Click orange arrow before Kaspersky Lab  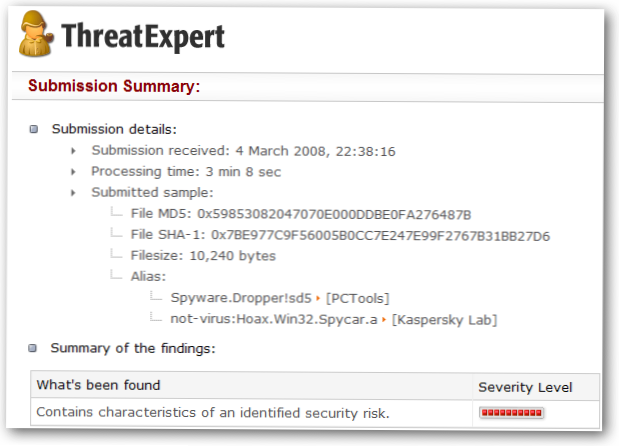(x=385, y=320)
